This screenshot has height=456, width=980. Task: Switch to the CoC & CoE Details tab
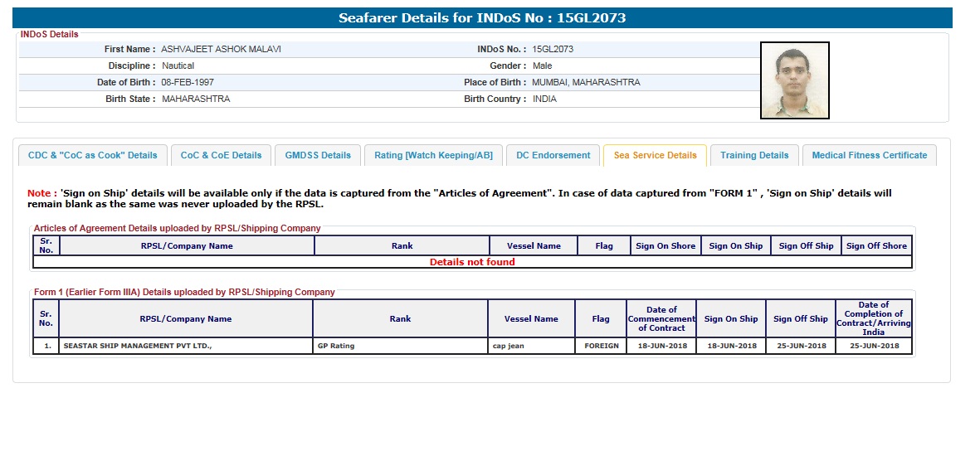pyautogui.click(x=221, y=156)
